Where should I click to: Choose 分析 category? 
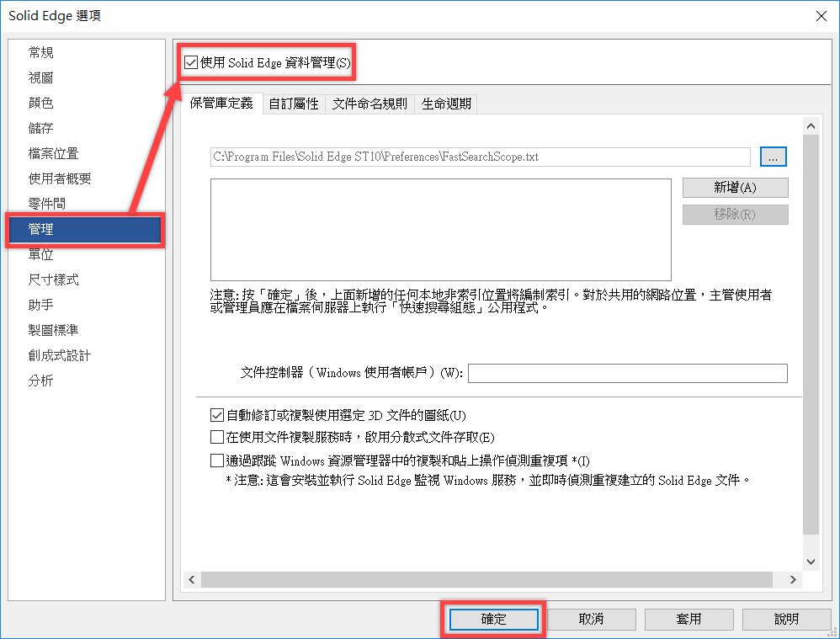[x=40, y=381]
